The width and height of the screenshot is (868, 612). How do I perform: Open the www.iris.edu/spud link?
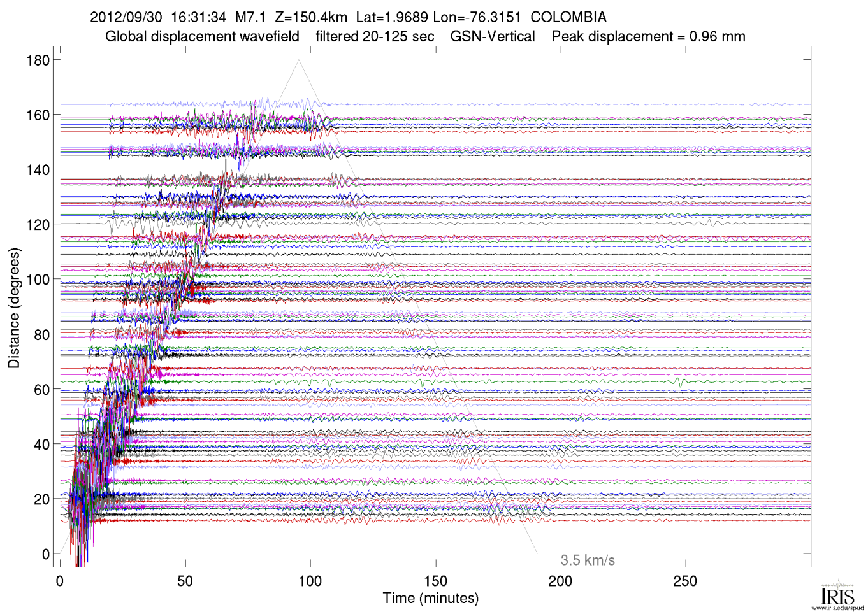click(837, 608)
